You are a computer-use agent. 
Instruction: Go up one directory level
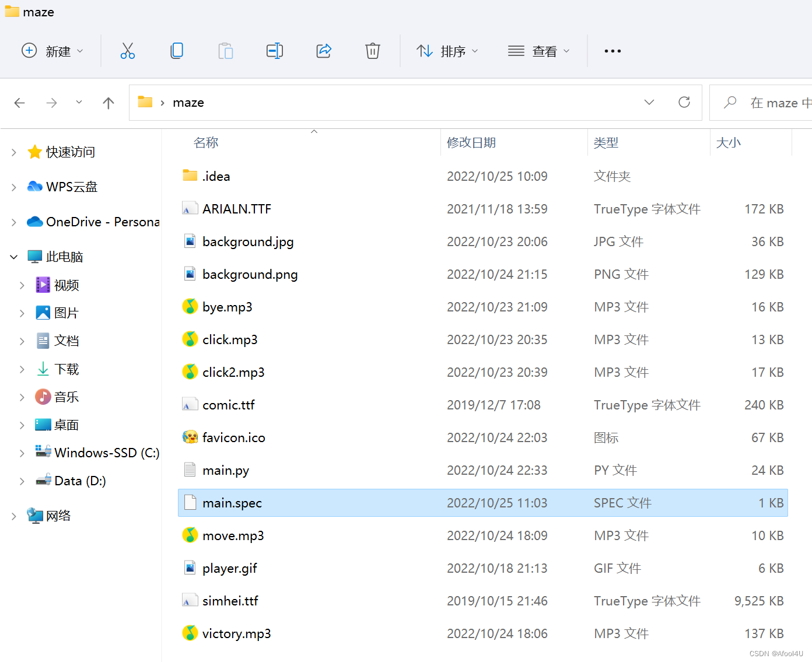pyautogui.click(x=108, y=103)
